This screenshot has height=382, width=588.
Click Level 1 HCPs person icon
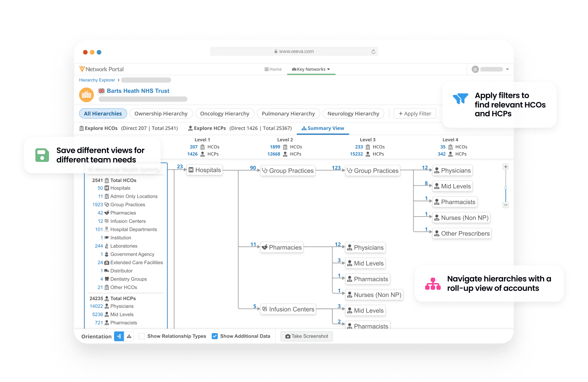[x=203, y=154]
